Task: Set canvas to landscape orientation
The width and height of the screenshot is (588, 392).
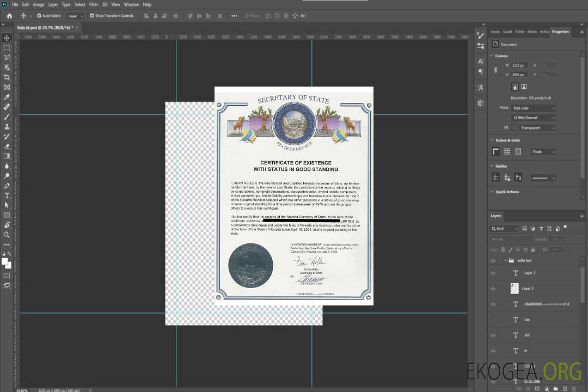Action: coord(524,87)
